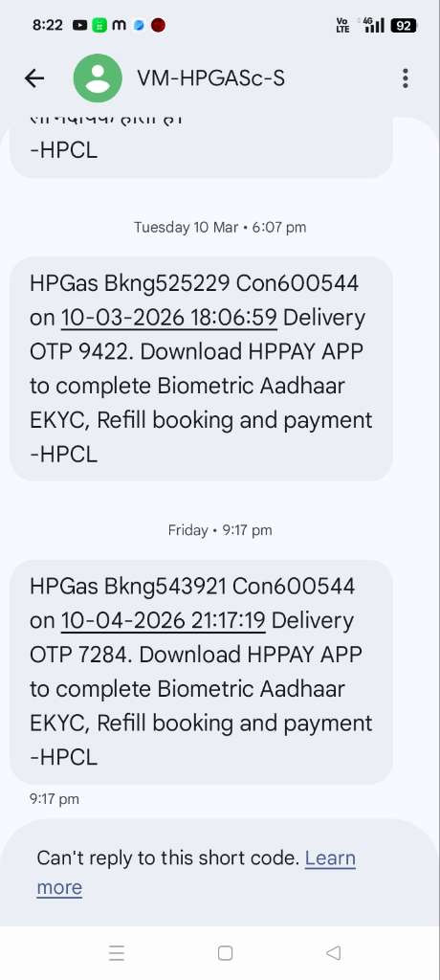Tap the status bar clock 8:22
Viewport: 440px width, 980px height.
pos(48,26)
